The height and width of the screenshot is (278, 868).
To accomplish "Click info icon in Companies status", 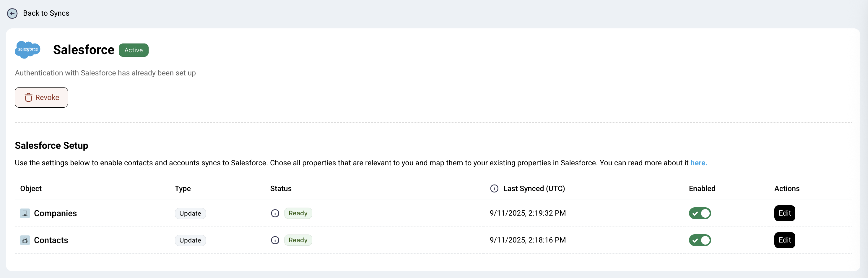I will coord(275,213).
